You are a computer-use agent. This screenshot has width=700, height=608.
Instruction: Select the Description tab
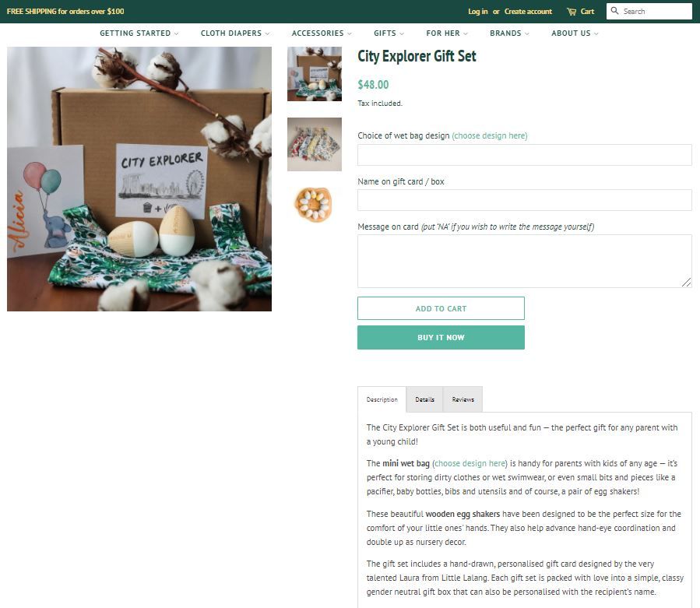382,399
